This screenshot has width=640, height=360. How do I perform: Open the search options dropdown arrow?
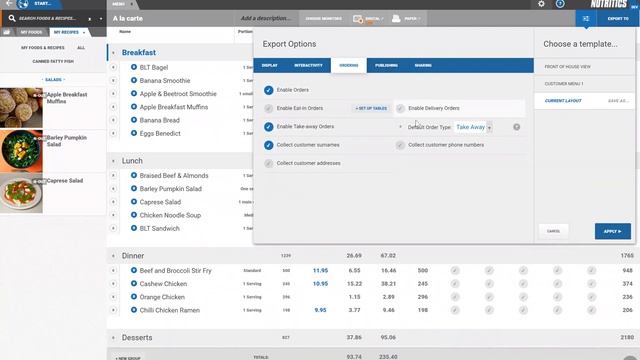[x=101, y=18]
